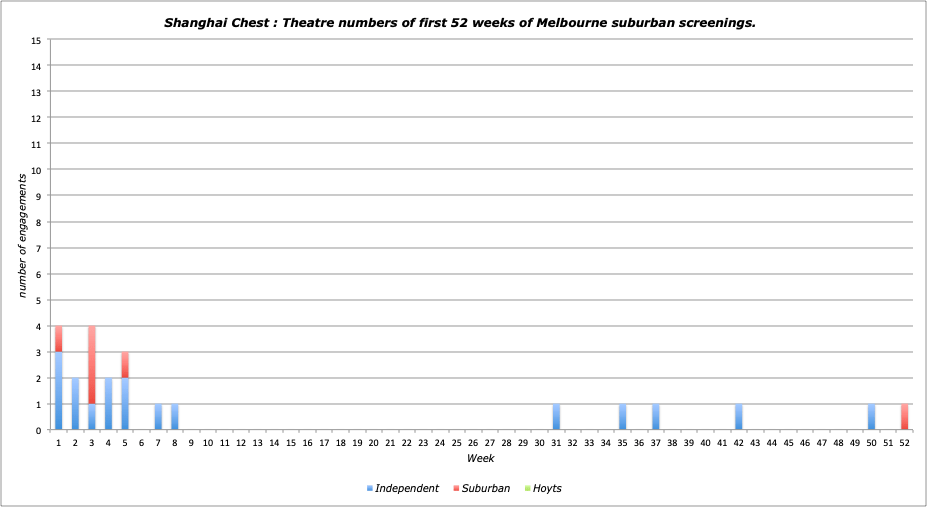927x507 pixels.
Task: Click the red segment atop week 1 bar
Action: click(58, 339)
